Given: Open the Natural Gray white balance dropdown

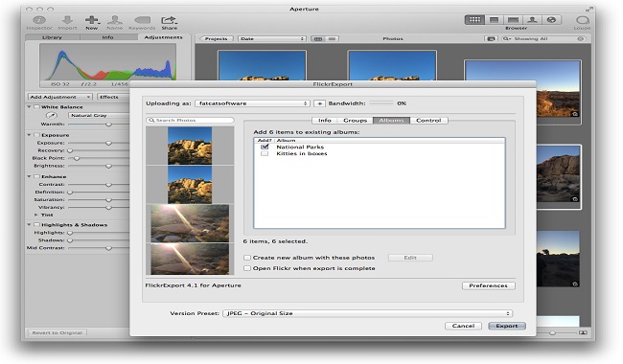Looking at the screenshot, I should click(x=99, y=116).
